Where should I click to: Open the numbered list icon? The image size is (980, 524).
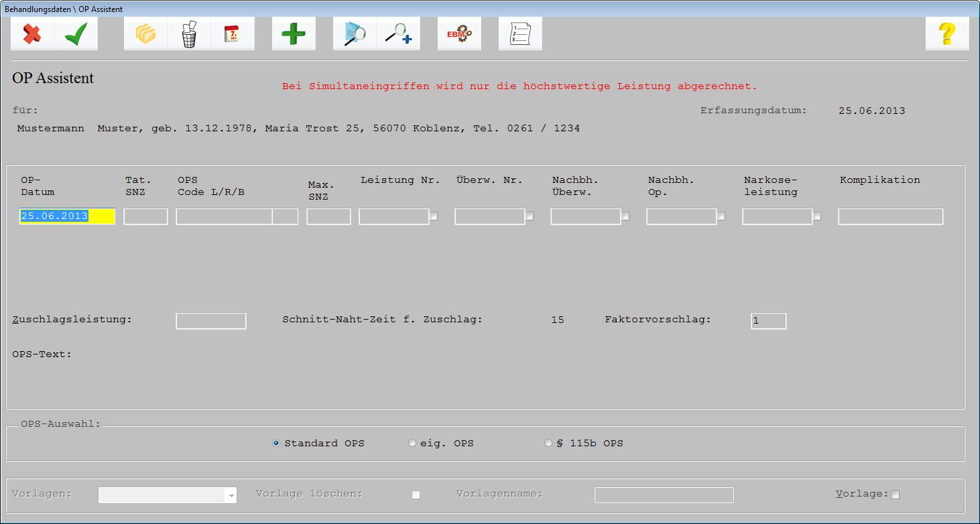[x=520, y=34]
